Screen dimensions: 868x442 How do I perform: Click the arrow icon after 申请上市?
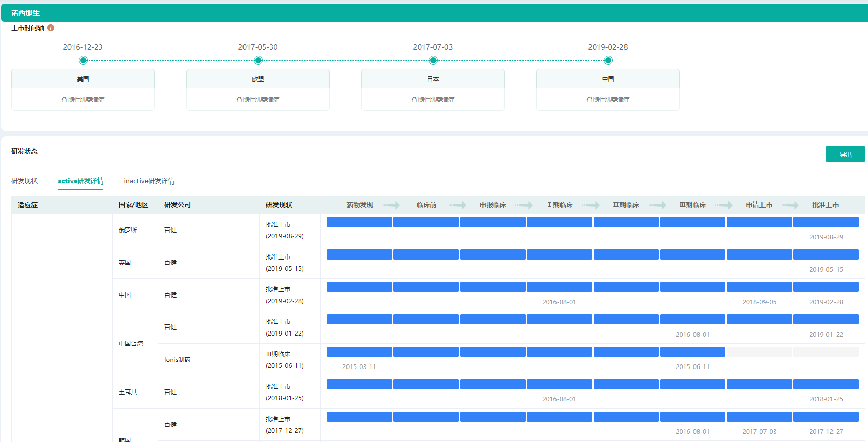tap(790, 205)
